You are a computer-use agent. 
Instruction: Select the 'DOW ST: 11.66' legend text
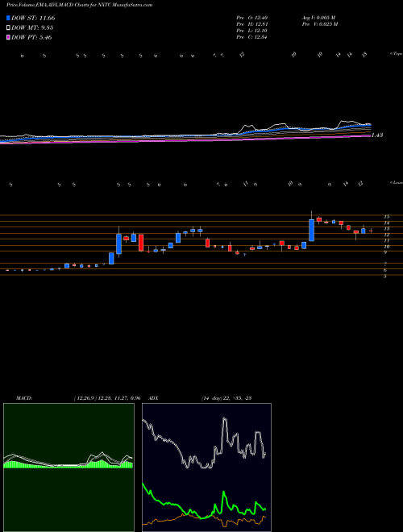(x=33, y=19)
